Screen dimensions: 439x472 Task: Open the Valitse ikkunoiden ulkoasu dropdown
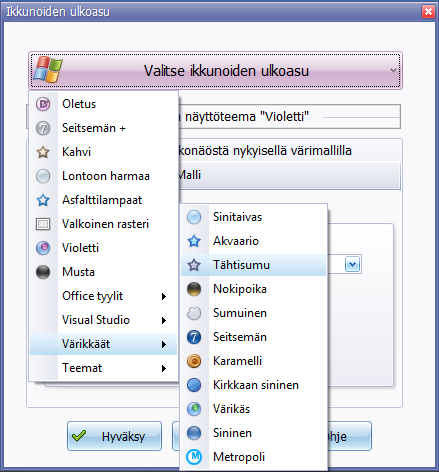click(215, 71)
